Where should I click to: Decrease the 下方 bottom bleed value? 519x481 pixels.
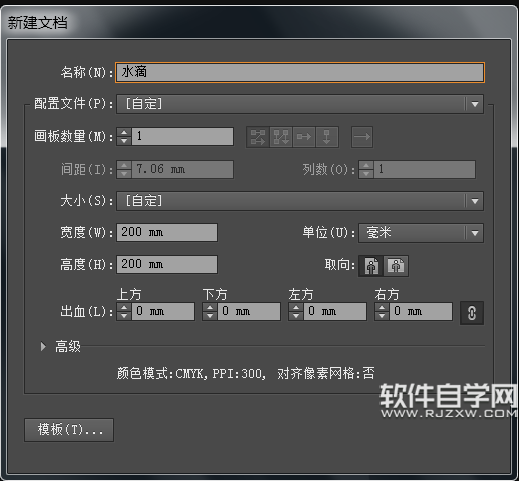pos(210,316)
